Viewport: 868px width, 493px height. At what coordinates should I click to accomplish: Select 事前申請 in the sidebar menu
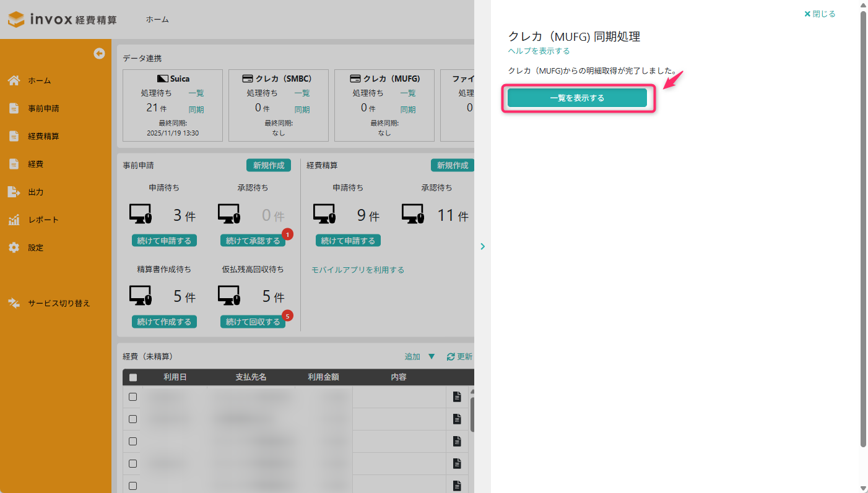pyautogui.click(x=43, y=108)
